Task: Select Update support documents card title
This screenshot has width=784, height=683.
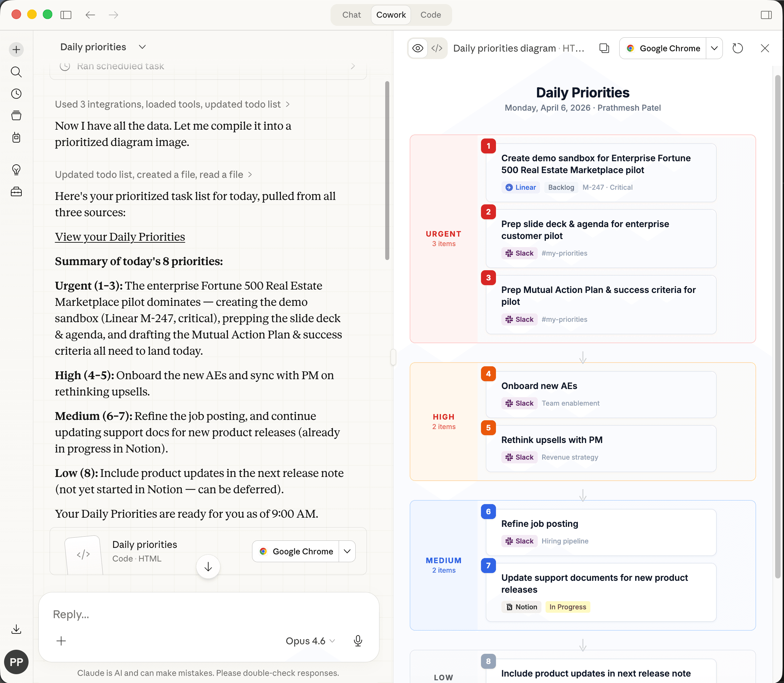Action: [x=594, y=584]
